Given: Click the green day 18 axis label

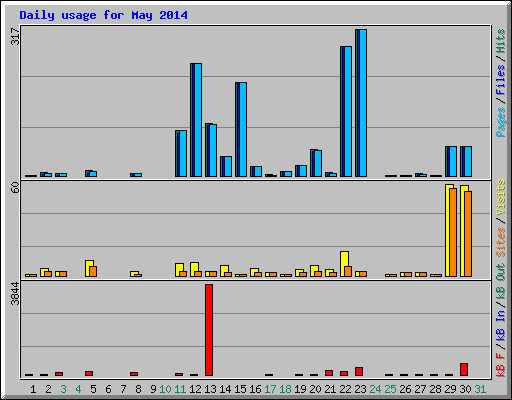Looking at the screenshot, I should [285, 389].
